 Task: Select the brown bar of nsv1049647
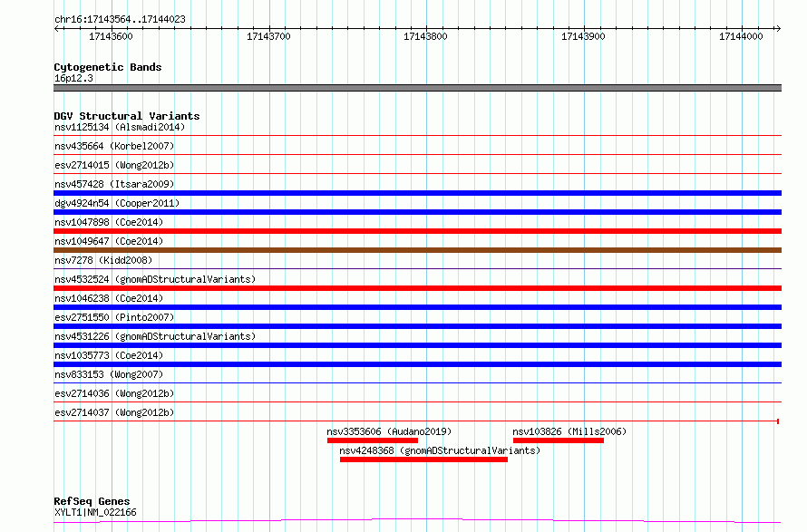417,250
